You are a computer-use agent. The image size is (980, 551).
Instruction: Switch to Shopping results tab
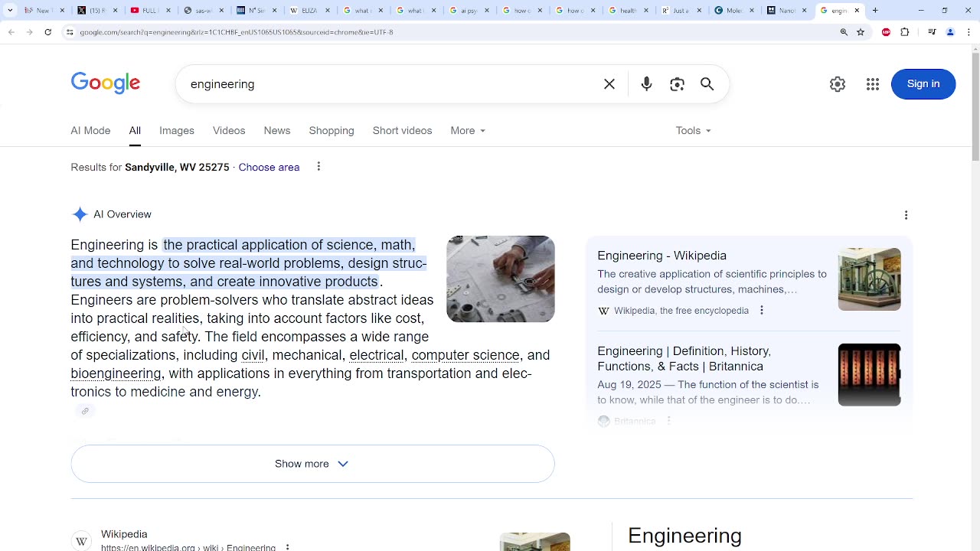332,131
